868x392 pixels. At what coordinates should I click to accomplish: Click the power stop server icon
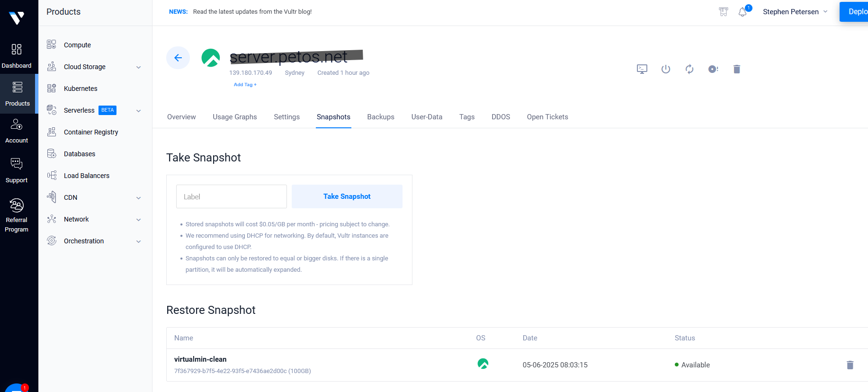click(666, 69)
